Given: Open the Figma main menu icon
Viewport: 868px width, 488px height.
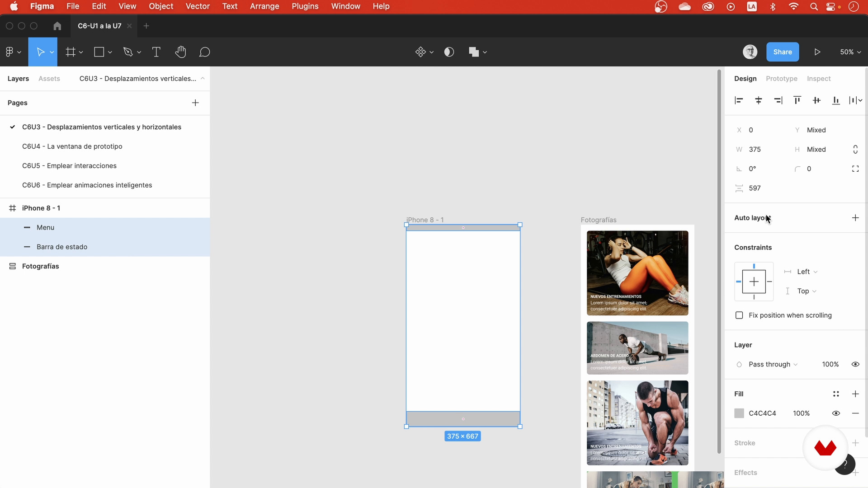Looking at the screenshot, I should pos(9,52).
